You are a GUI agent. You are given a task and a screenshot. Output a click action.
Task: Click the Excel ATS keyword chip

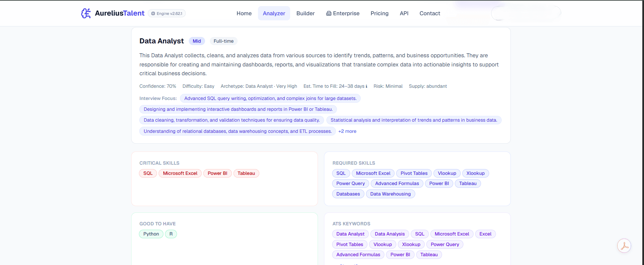pos(485,234)
